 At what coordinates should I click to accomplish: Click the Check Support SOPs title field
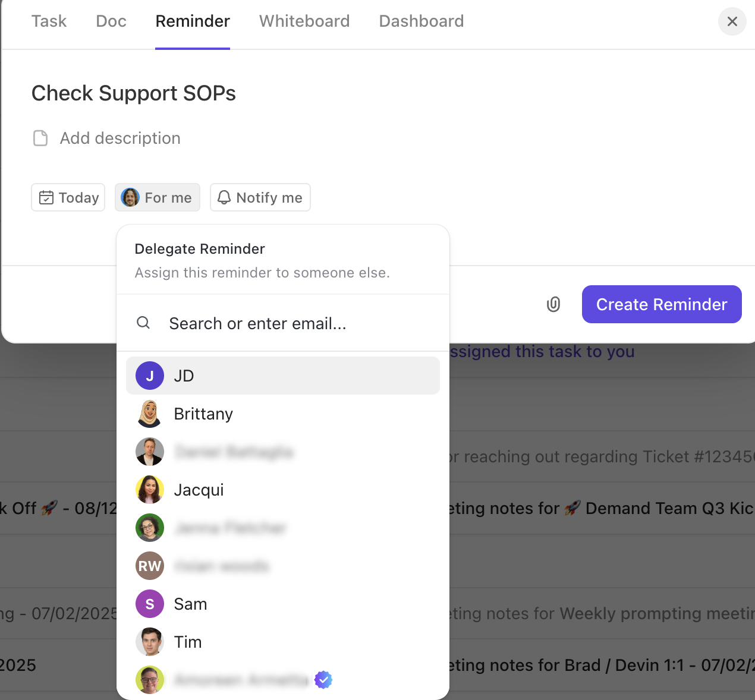point(134,93)
